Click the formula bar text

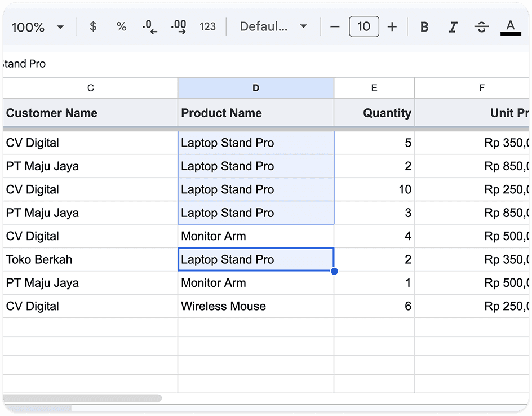(x=24, y=64)
